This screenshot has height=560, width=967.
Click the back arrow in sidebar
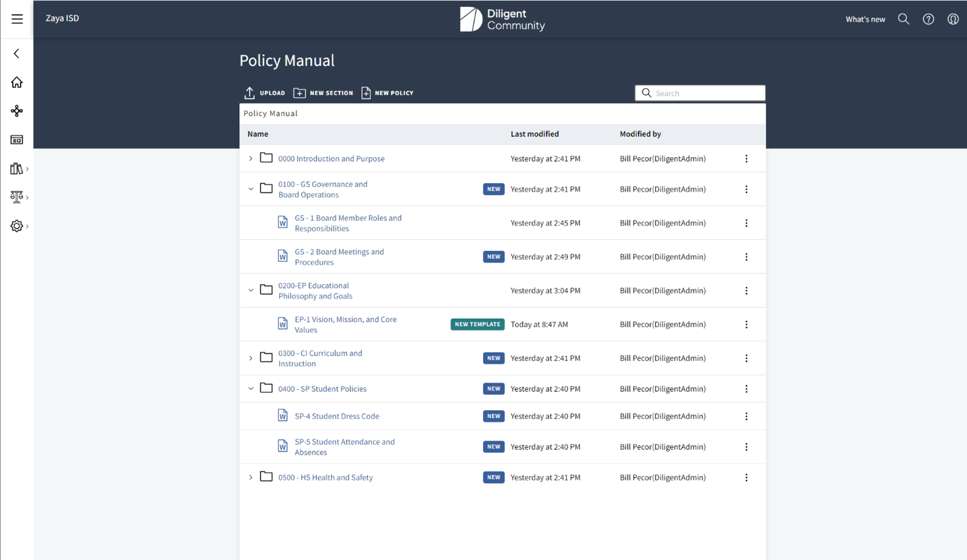point(17,53)
